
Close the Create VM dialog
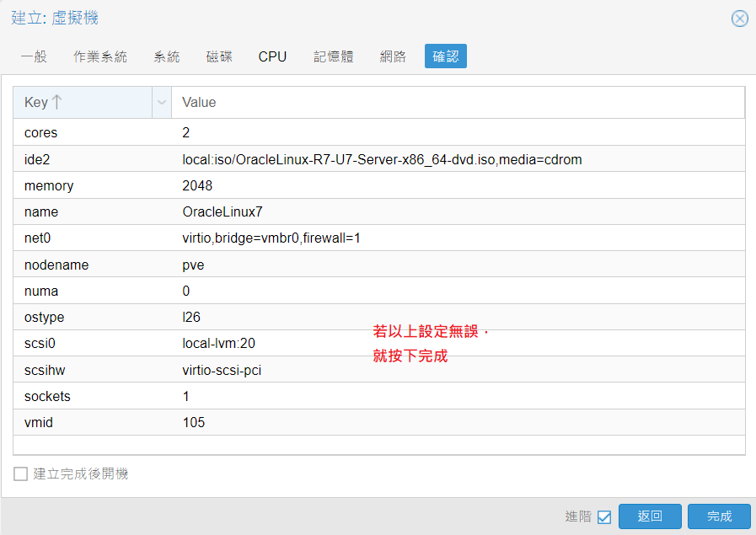(x=739, y=19)
